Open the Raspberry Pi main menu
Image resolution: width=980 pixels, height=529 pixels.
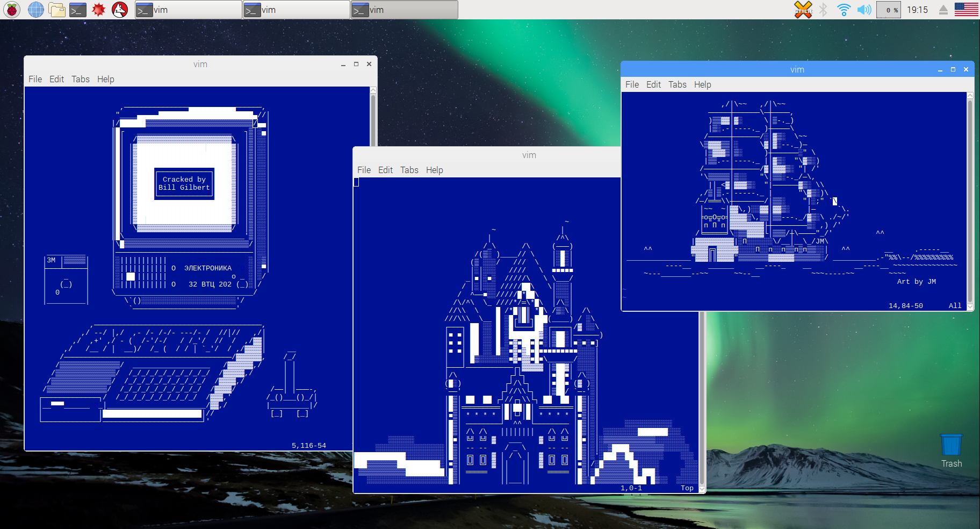(12, 10)
